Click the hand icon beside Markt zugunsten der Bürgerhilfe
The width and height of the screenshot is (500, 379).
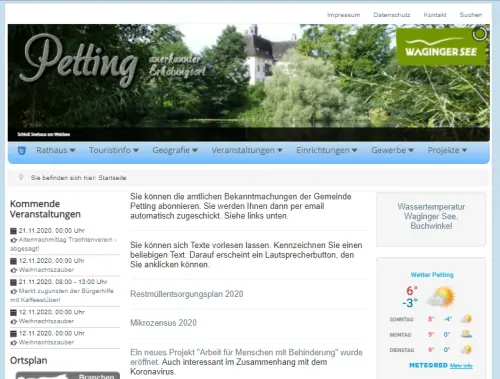coord(14,291)
